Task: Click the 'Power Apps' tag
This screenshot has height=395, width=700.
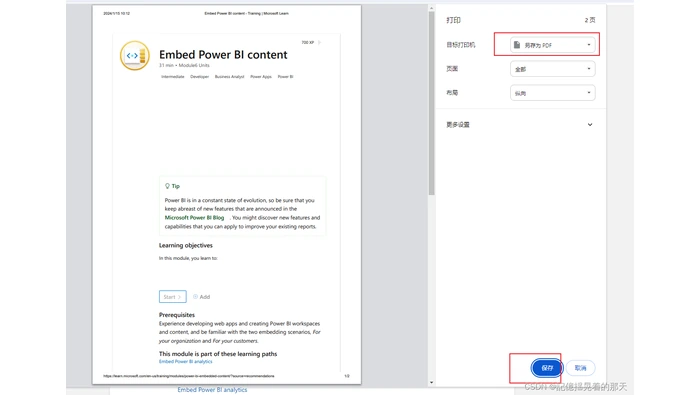Action: click(261, 77)
